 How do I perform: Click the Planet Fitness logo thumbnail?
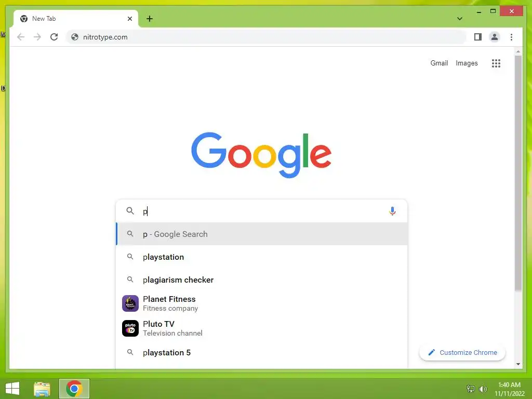point(130,303)
